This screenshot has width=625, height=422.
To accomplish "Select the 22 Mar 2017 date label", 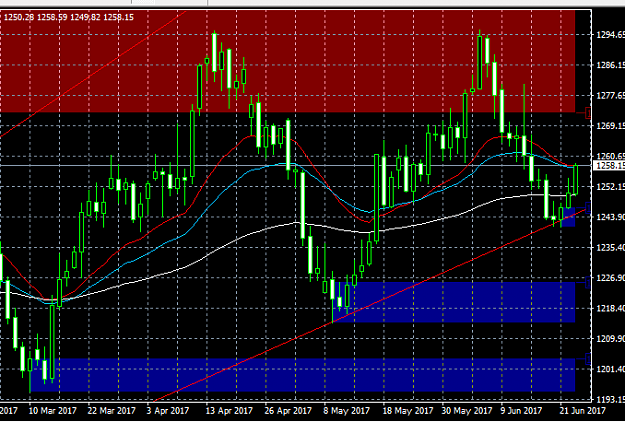I will coord(112,410).
